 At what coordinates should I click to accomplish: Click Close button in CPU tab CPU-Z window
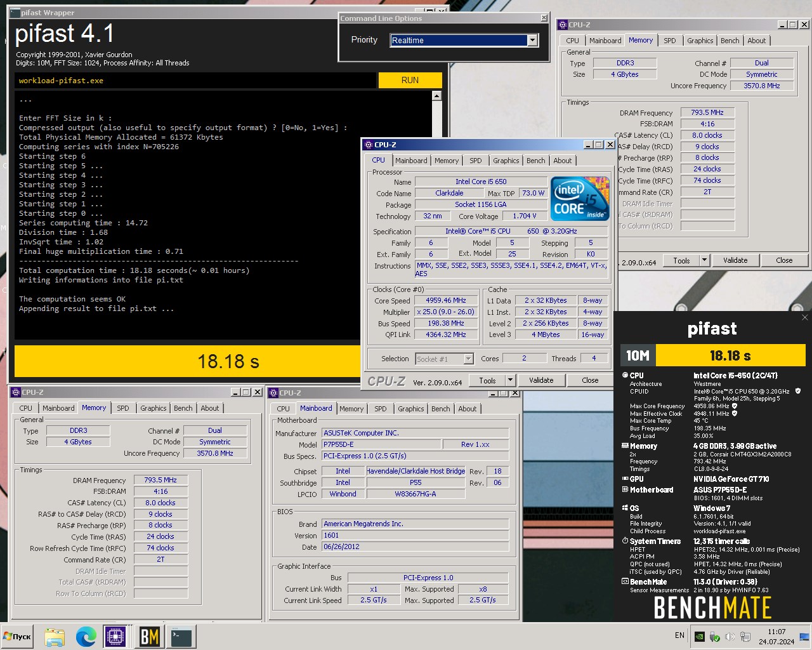(590, 380)
